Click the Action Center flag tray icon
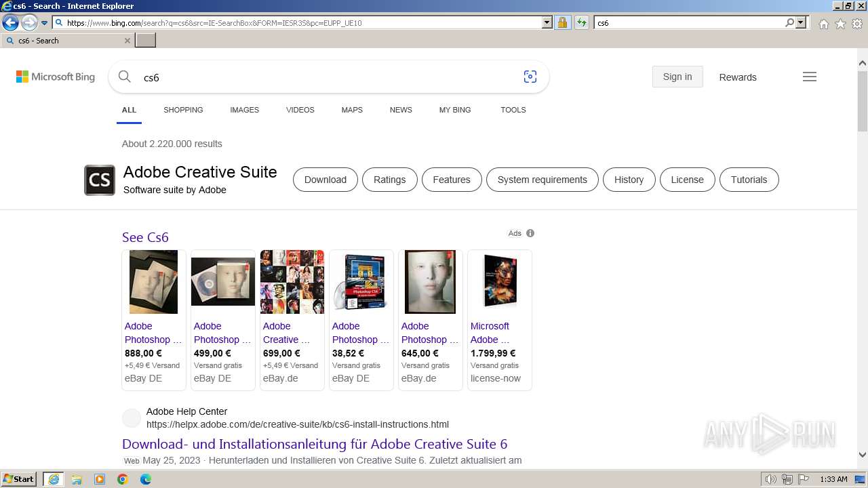The width and height of the screenshot is (868, 488). click(x=804, y=479)
